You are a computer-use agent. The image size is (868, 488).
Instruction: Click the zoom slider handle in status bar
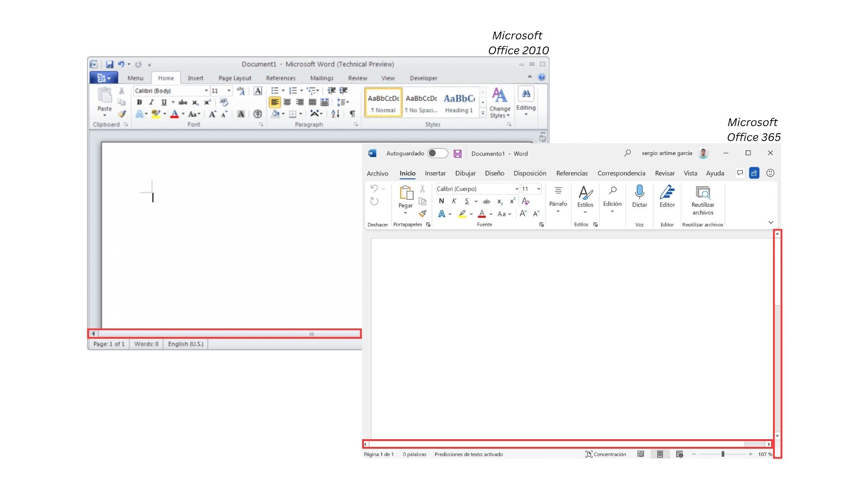click(723, 455)
